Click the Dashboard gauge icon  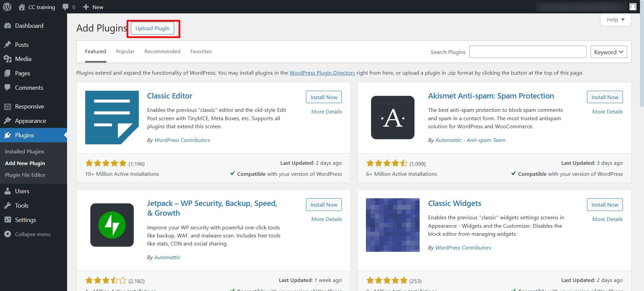tap(7, 26)
